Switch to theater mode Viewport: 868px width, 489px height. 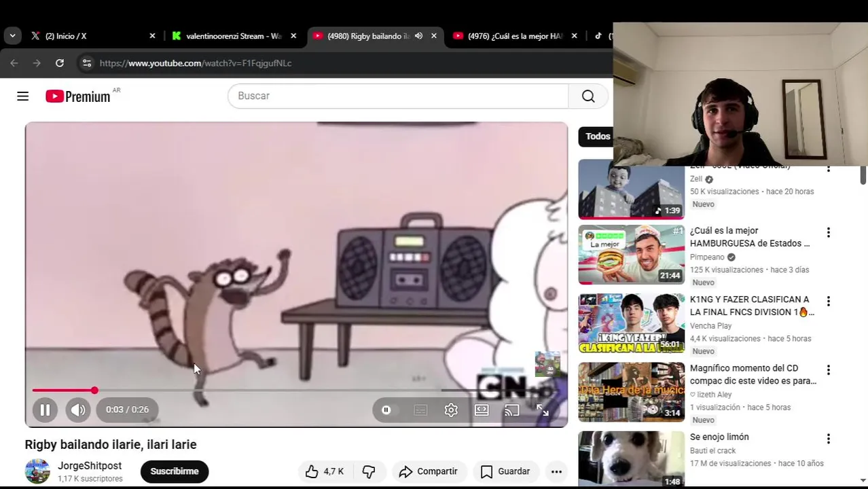pos(482,410)
